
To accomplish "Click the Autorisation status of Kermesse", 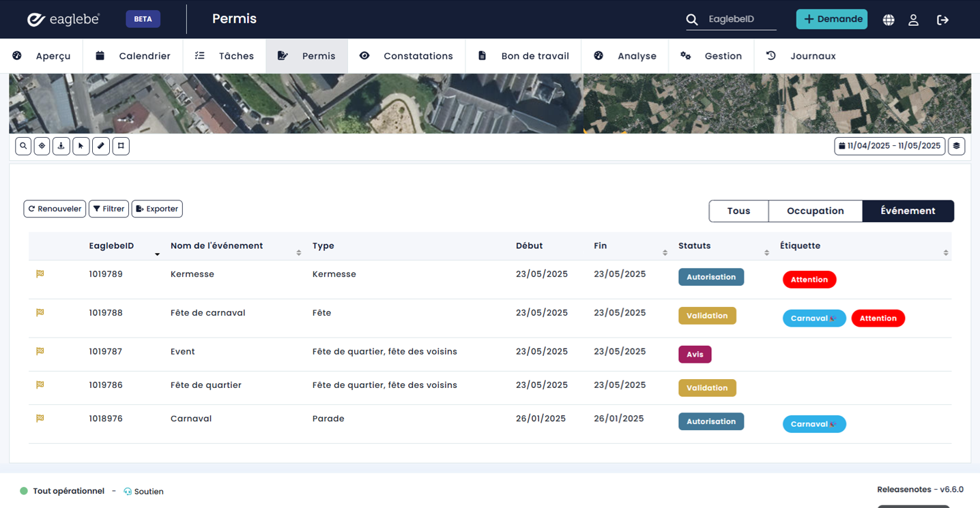I will pos(711,277).
